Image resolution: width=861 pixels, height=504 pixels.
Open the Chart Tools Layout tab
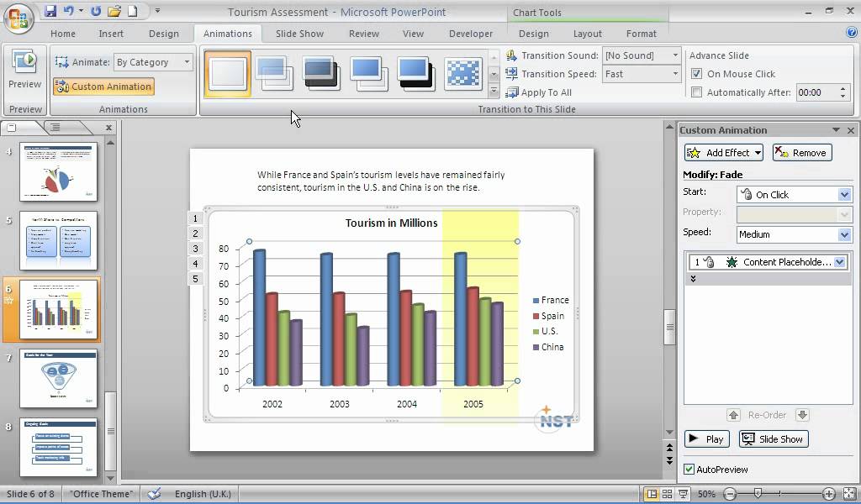pos(588,34)
